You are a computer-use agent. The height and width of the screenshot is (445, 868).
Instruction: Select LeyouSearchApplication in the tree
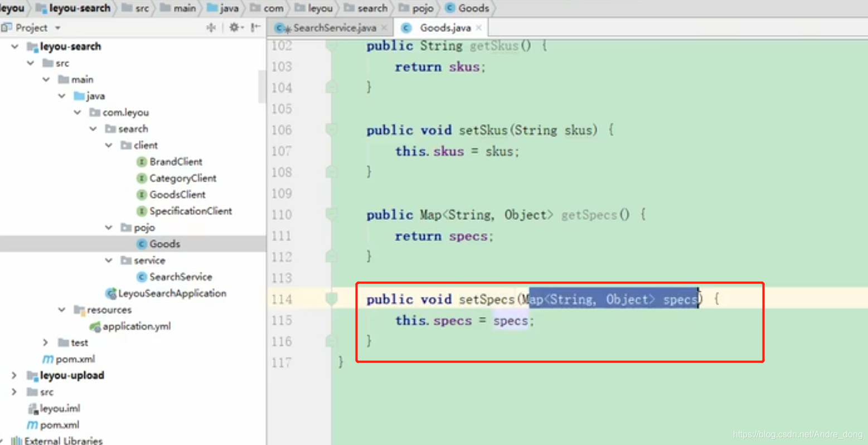tap(172, 294)
